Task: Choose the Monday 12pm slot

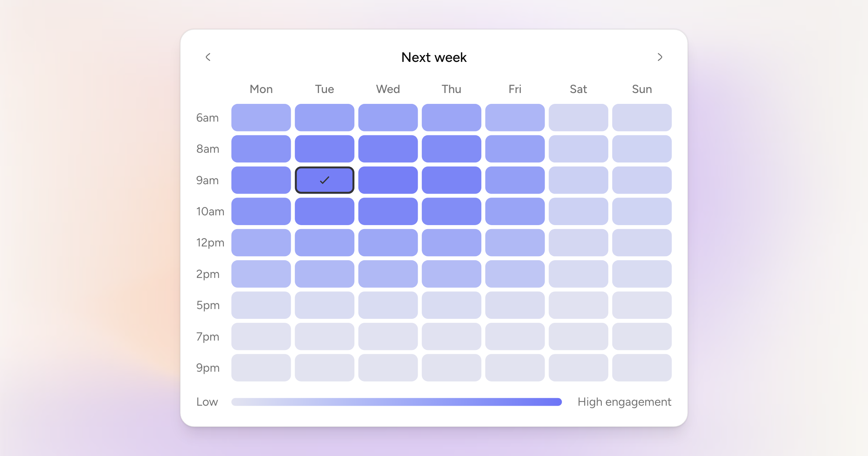Action: (261, 242)
